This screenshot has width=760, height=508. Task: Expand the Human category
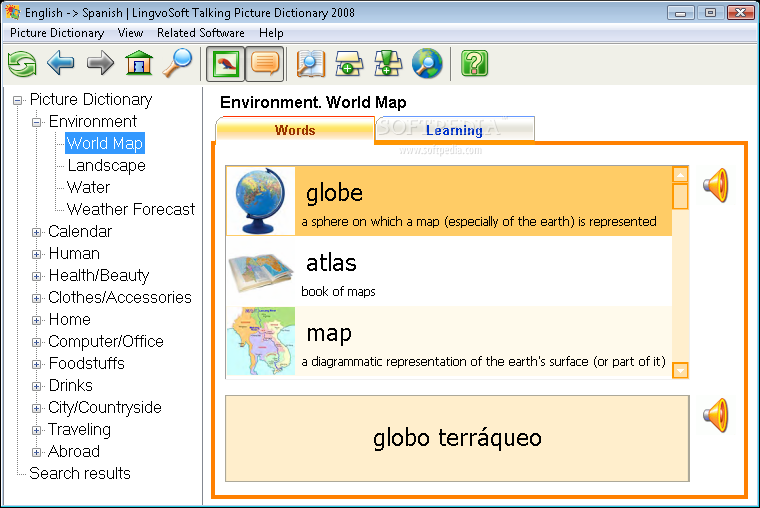(x=36, y=254)
